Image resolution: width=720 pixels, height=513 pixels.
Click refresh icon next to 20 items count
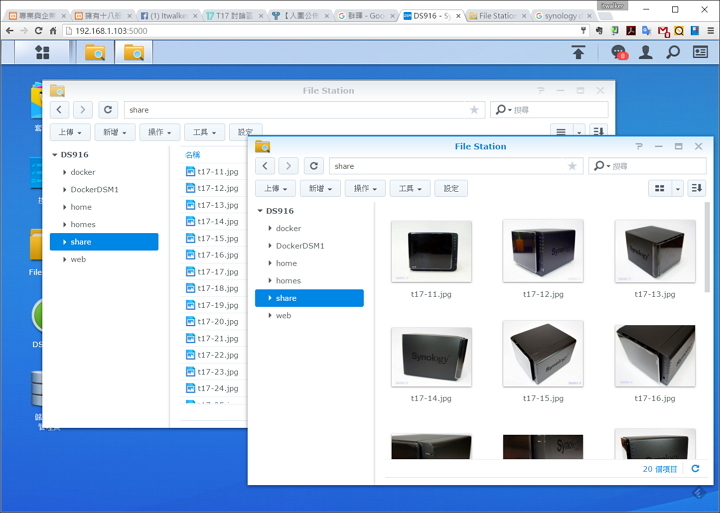pos(696,468)
